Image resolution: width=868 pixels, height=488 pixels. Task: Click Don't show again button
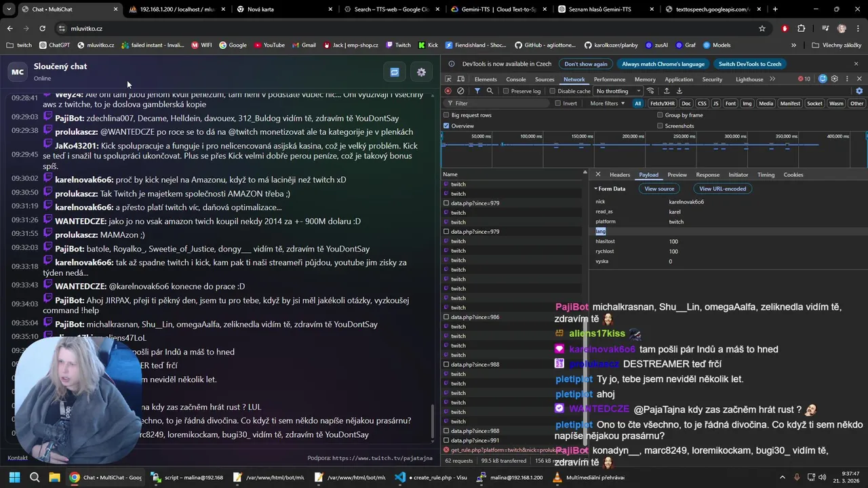point(586,64)
